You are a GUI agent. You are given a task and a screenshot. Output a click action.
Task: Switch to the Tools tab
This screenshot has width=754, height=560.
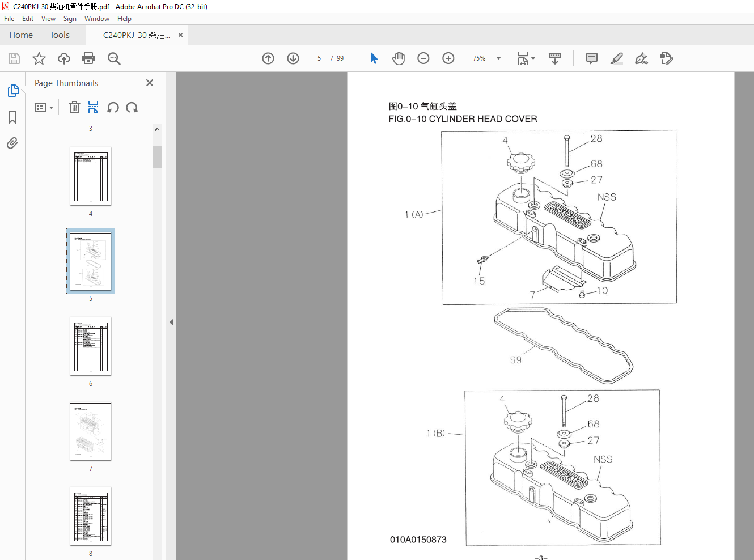(x=60, y=35)
